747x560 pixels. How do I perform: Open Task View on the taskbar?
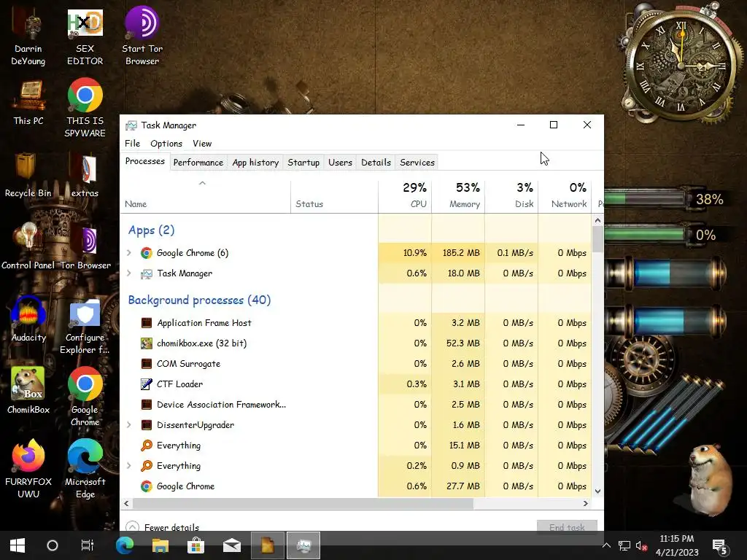click(88, 545)
